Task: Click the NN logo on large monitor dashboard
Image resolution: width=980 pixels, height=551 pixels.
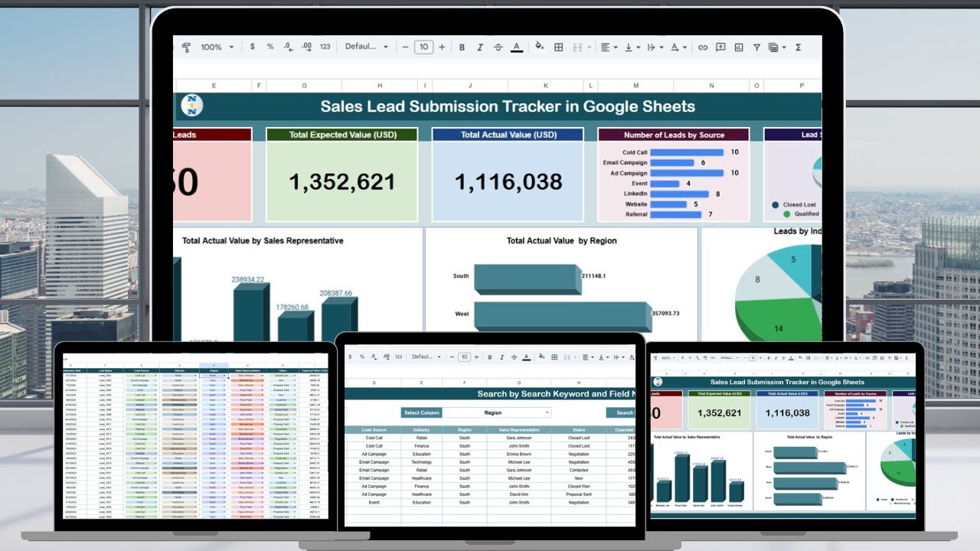Action: pyautogui.click(x=192, y=106)
